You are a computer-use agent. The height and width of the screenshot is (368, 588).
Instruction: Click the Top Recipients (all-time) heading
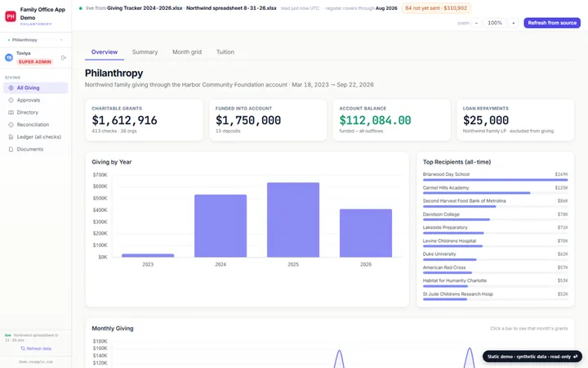[457, 162]
